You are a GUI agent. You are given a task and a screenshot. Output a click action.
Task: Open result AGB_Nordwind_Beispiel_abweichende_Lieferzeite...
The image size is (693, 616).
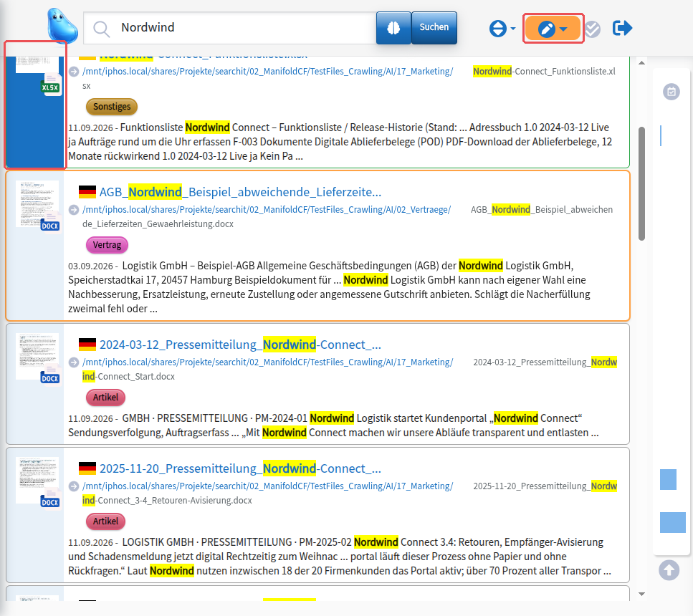coord(240,192)
